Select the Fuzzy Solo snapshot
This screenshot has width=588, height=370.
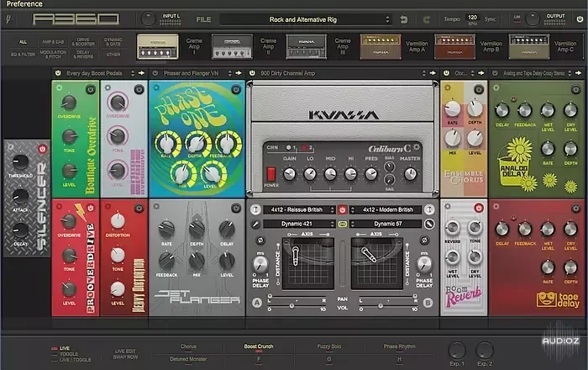[329, 346]
